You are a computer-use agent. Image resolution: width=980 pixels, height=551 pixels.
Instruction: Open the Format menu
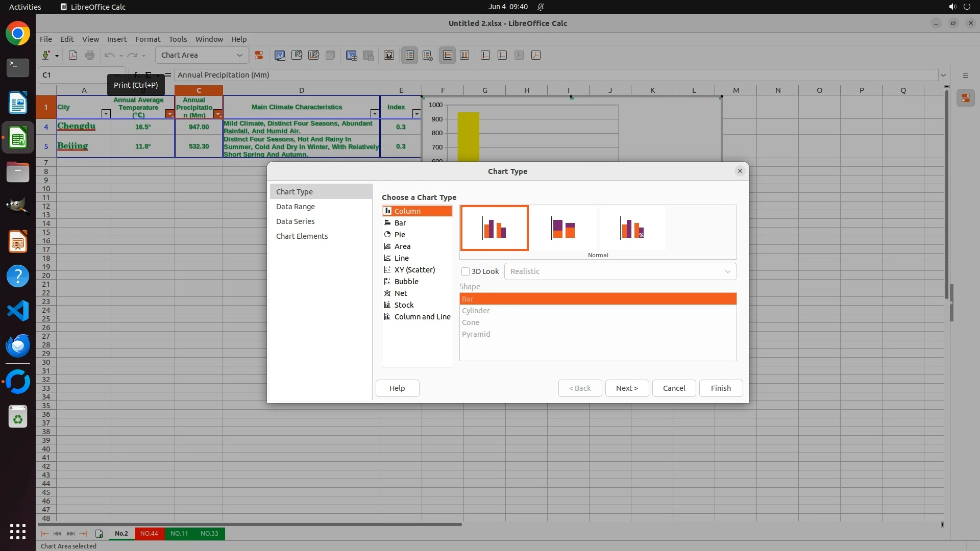148,39
